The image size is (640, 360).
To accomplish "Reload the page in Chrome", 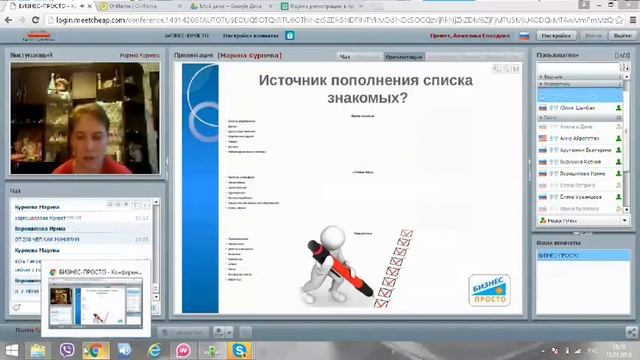I will [x=36, y=20].
